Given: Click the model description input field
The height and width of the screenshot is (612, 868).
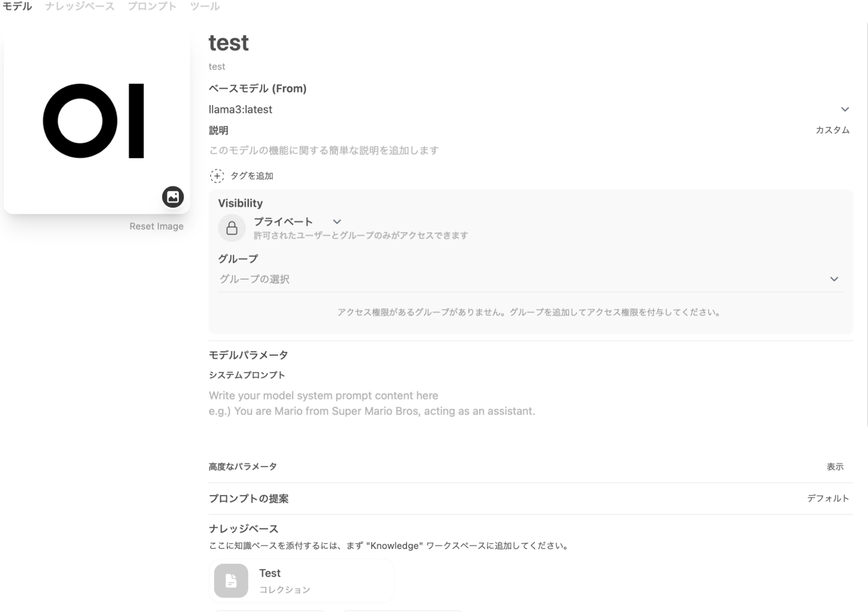Looking at the screenshot, I should tap(323, 151).
